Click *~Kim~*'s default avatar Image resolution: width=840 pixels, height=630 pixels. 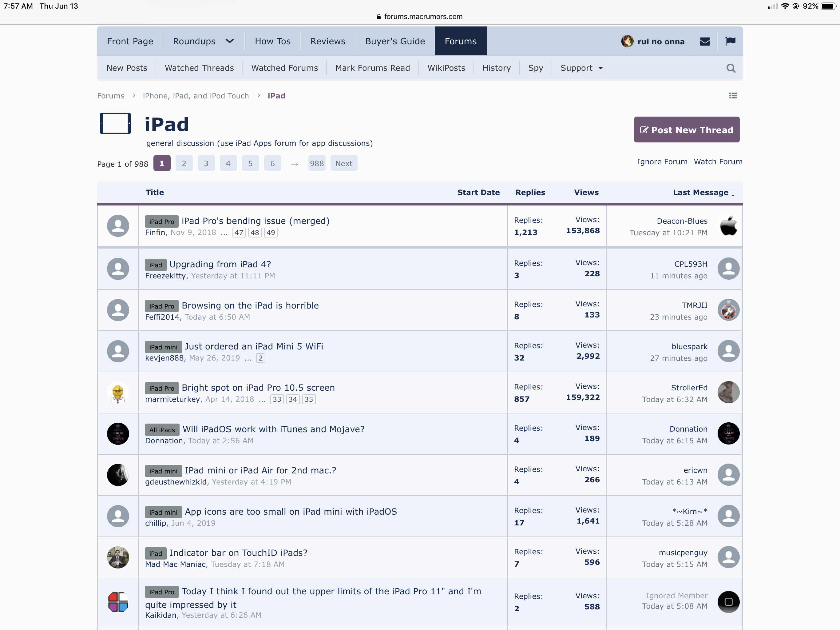click(x=728, y=516)
